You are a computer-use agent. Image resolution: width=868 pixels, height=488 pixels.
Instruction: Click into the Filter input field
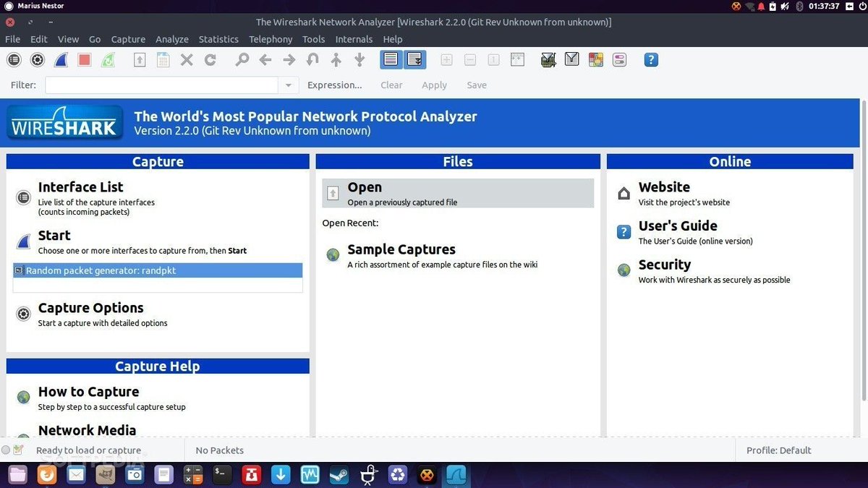click(162, 85)
